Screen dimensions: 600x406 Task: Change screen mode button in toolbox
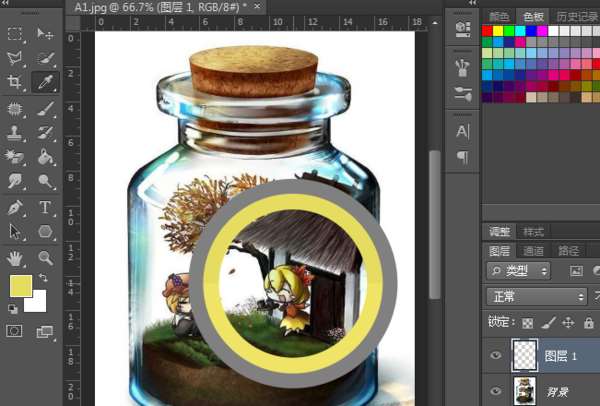pyautogui.click(x=44, y=332)
